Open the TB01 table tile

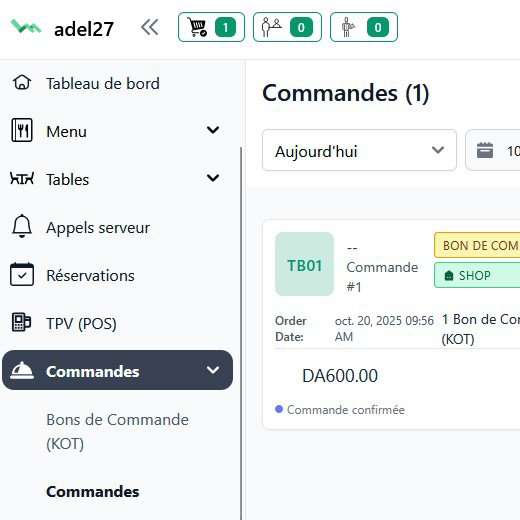tap(304, 264)
